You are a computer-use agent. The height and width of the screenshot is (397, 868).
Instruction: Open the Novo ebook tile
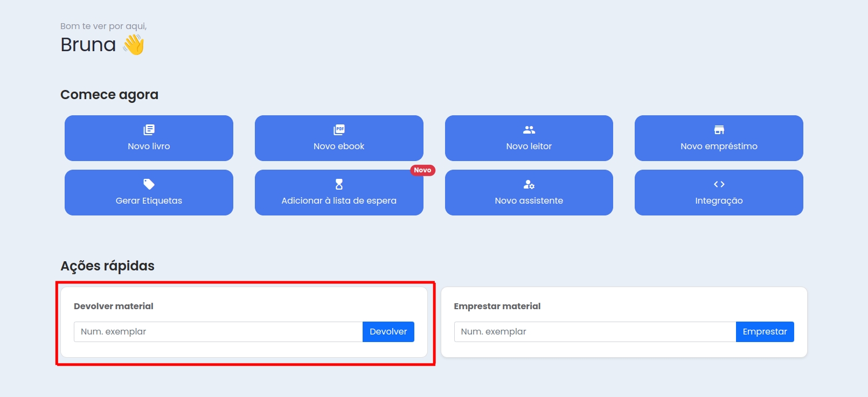339,138
